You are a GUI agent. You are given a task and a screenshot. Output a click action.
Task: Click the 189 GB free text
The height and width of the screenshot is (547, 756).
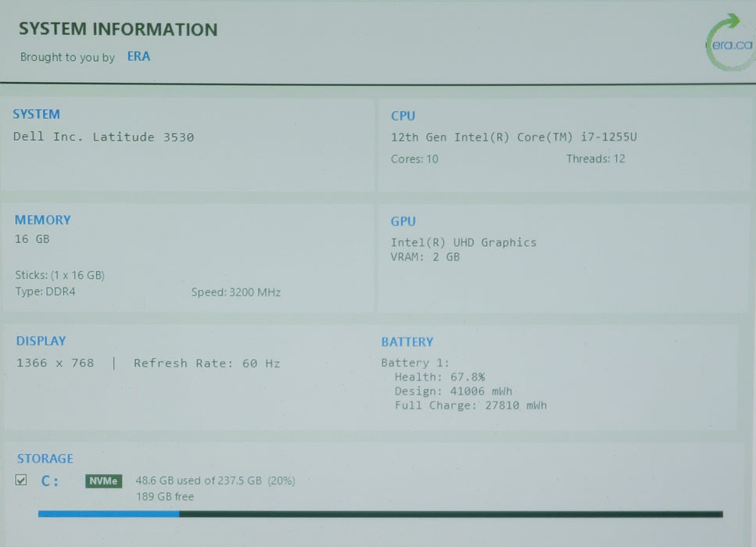pos(164,497)
